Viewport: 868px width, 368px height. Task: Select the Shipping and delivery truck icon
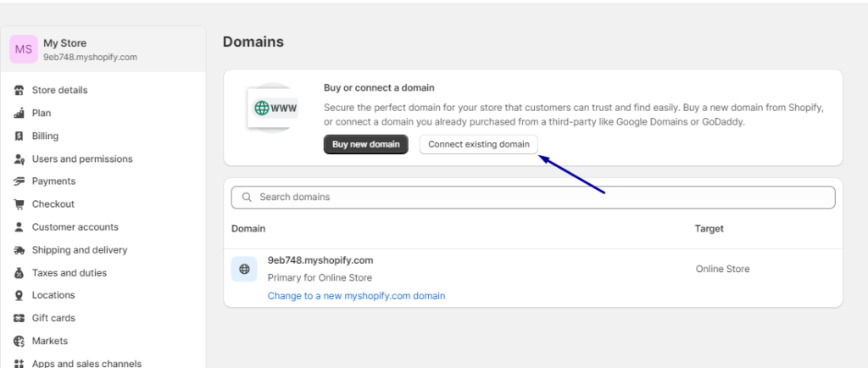tap(19, 250)
